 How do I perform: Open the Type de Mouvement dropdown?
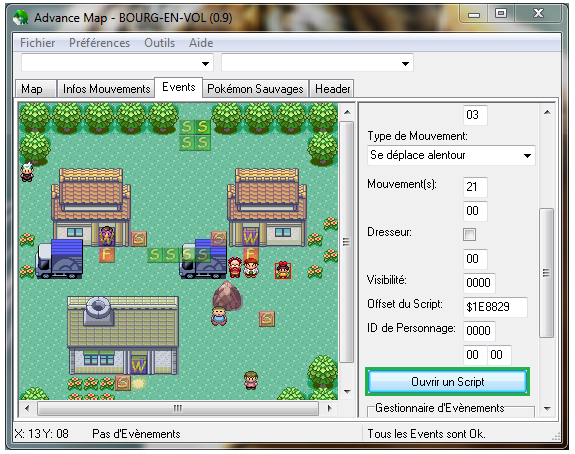451,155
